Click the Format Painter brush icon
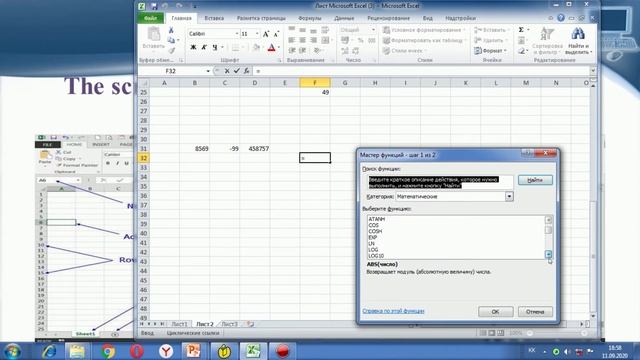The height and width of the screenshot is (360, 640). point(171,51)
